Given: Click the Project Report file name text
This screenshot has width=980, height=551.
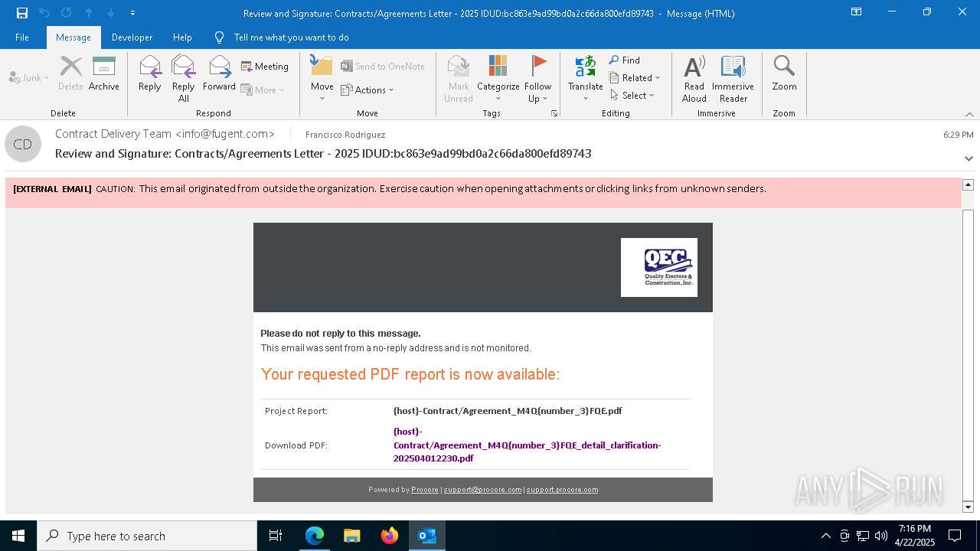Looking at the screenshot, I should [508, 411].
